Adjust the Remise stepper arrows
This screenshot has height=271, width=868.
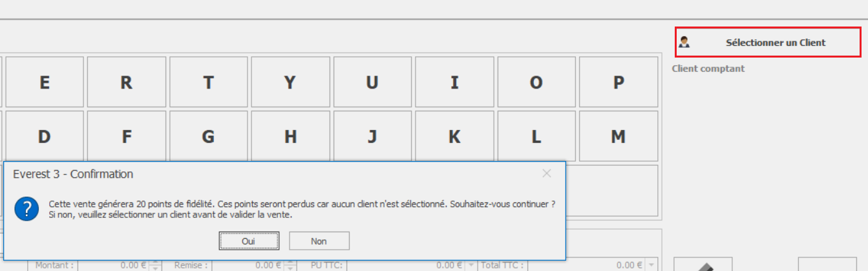coord(291,265)
